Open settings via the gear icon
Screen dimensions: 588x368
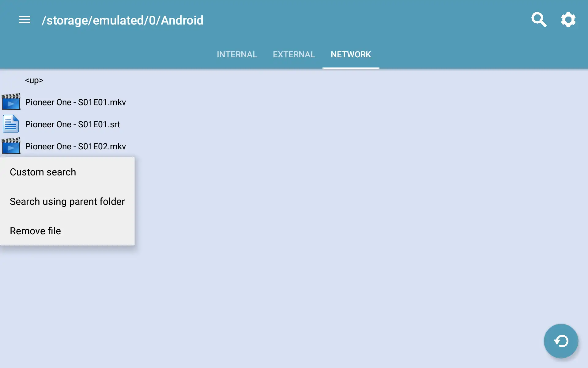coord(568,20)
